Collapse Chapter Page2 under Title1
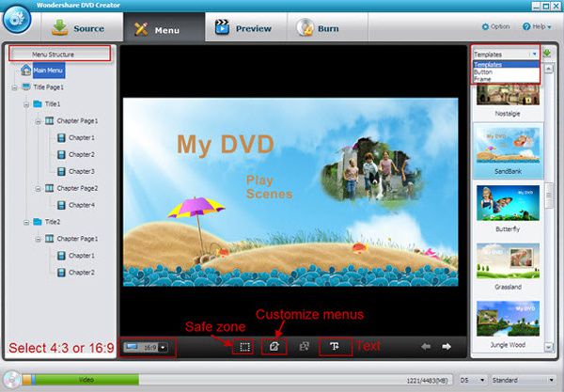The height and width of the screenshot is (392, 564). point(38,188)
